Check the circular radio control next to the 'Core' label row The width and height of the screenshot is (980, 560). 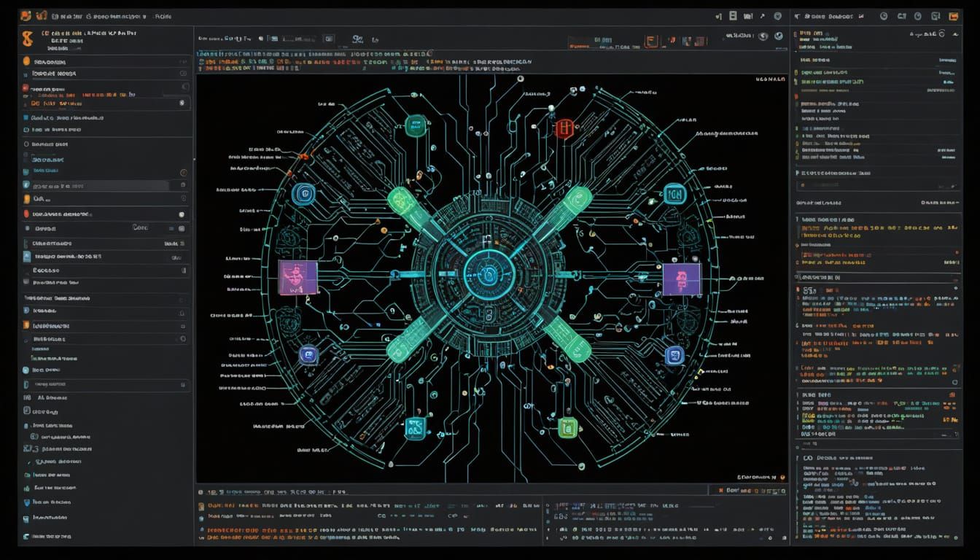(181, 228)
